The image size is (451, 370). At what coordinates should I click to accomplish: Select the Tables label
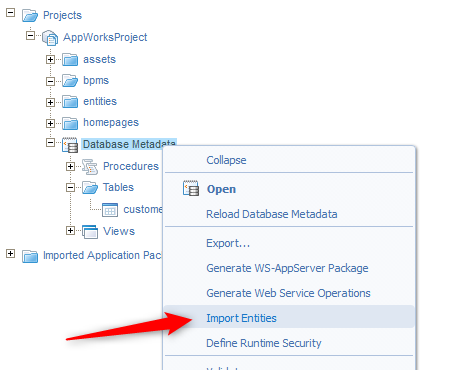pos(118,187)
